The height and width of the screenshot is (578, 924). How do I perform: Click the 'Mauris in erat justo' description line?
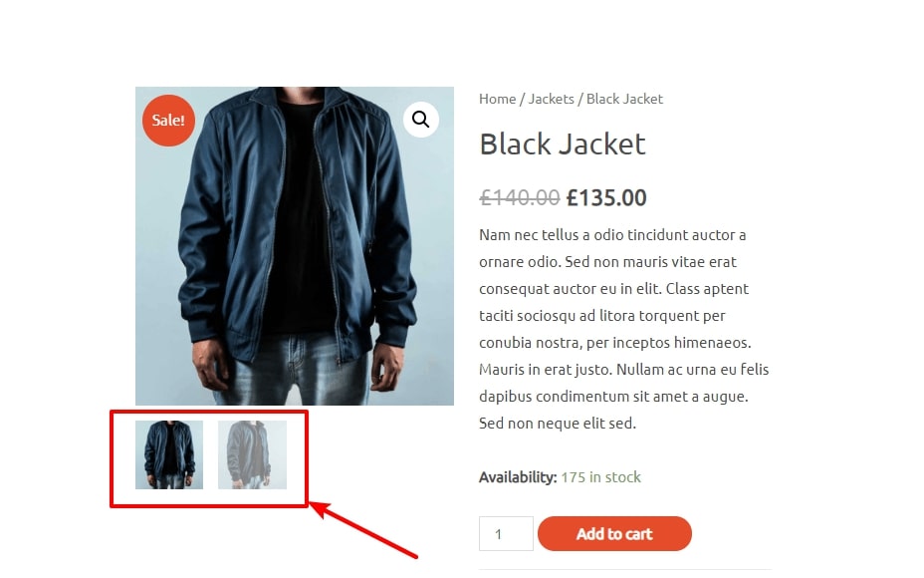pyautogui.click(x=624, y=369)
